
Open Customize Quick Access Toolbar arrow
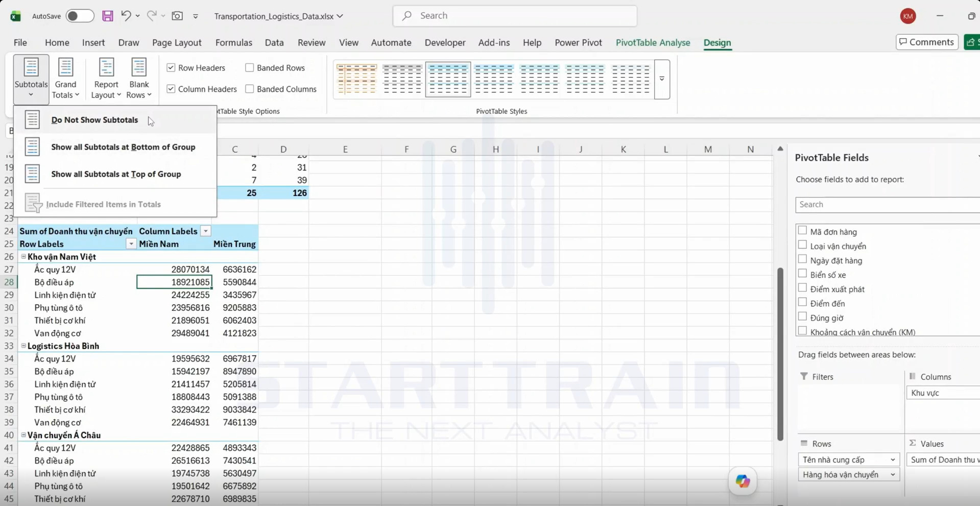196,16
